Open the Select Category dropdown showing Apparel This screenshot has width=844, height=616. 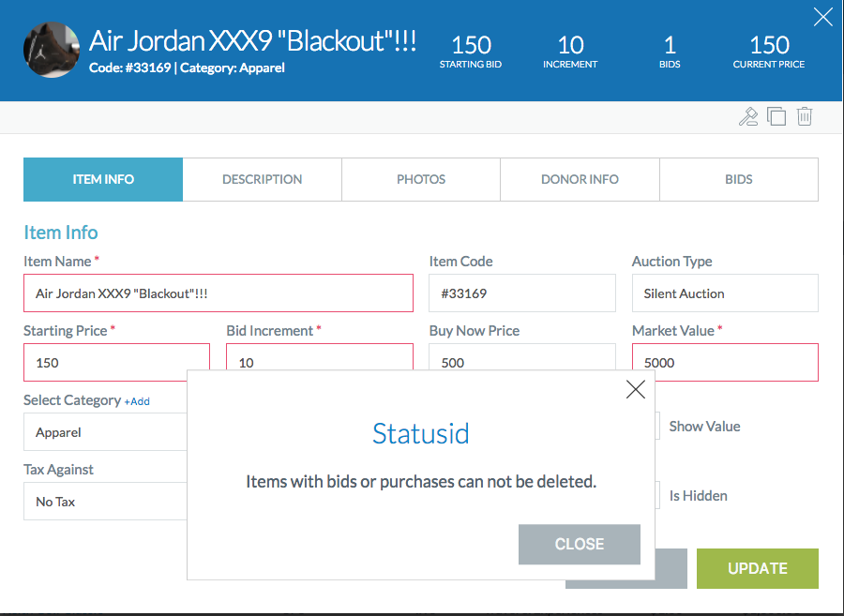(x=105, y=432)
